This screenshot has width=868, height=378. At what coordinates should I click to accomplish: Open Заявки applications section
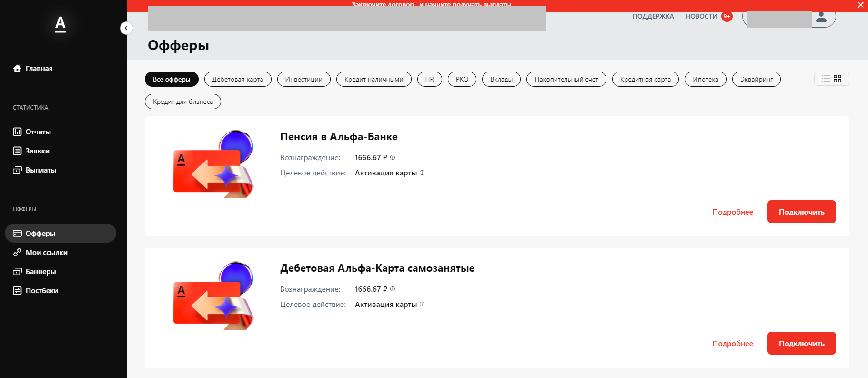(x=31, y=151)
